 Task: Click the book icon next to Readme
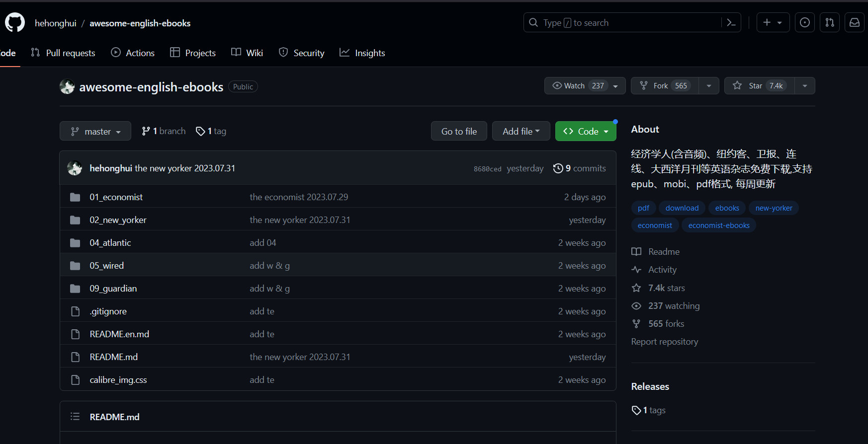pyautogui.click(x=636, y=252)
